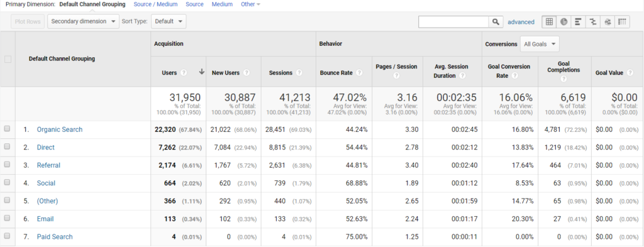Click total goal completions 6,619

[x=573, y=97]
